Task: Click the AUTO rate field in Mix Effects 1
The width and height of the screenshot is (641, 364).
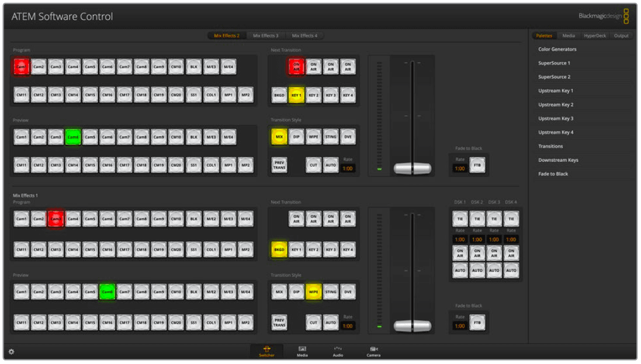Action: (347, 325)
